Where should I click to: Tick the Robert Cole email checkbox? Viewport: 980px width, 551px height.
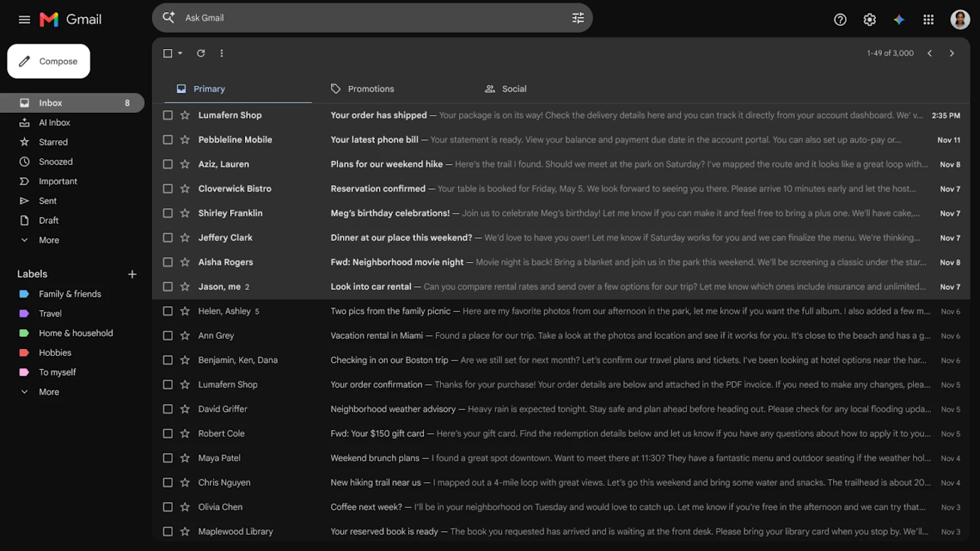[167, 433]
